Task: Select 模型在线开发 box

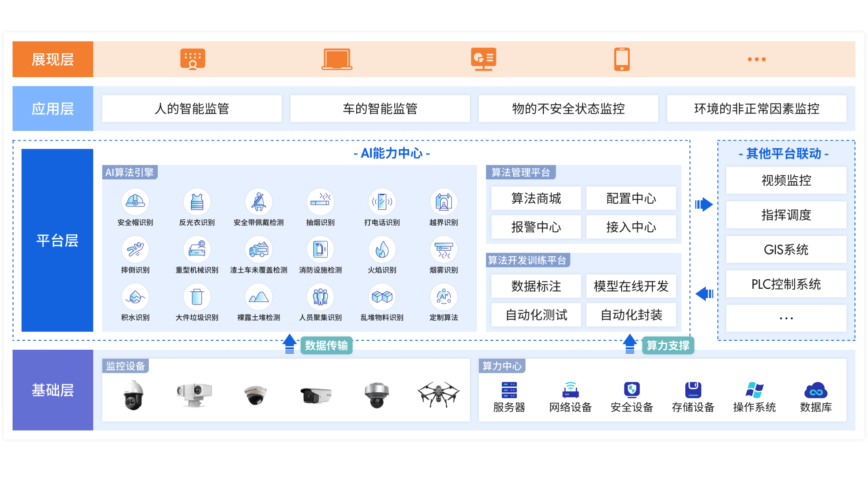Action: [x=631, y=286]
